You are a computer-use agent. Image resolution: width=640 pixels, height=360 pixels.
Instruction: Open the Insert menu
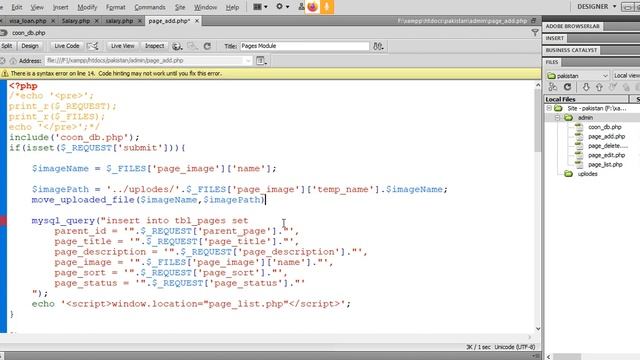60,7
